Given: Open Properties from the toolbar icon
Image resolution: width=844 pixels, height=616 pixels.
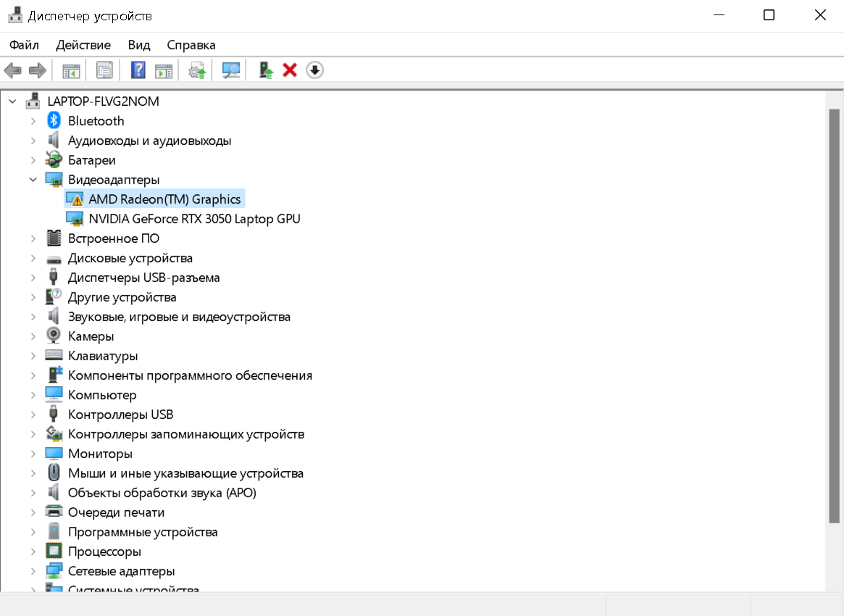Looking at the screenshot, I should tap(104, 70).
